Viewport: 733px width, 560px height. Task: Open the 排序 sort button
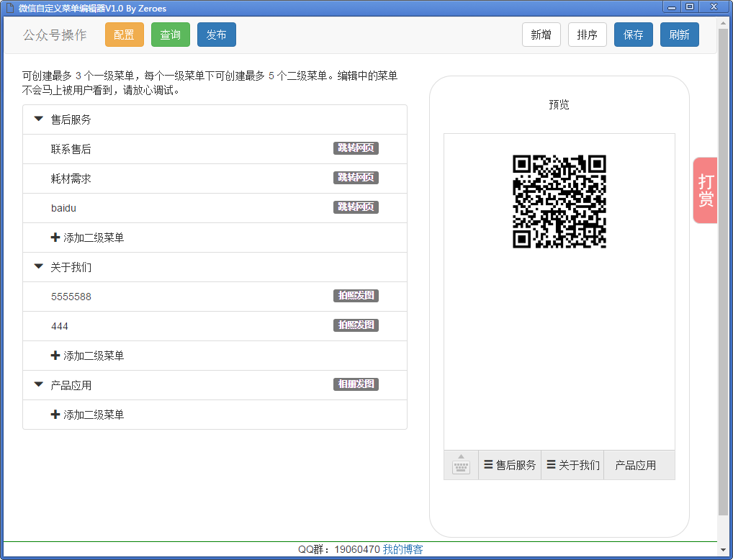588,35
